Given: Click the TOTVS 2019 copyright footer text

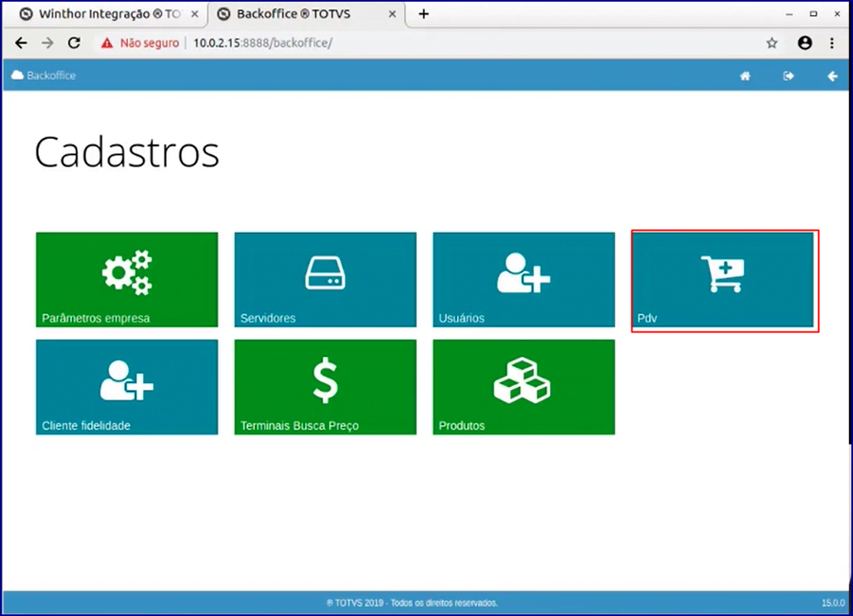Looking at the screenshot, I should (x=412, y=603).
